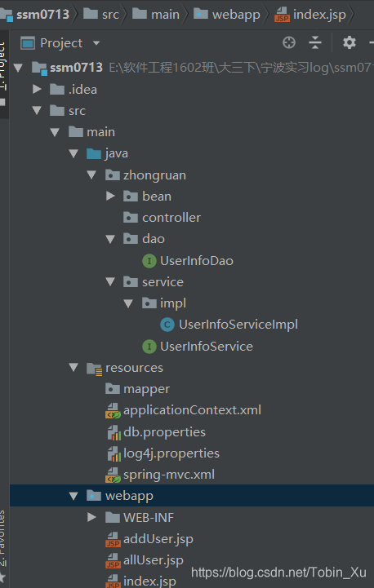Collapse the src folder arrow
Screen dimensions: 374x588
(37, 111)
